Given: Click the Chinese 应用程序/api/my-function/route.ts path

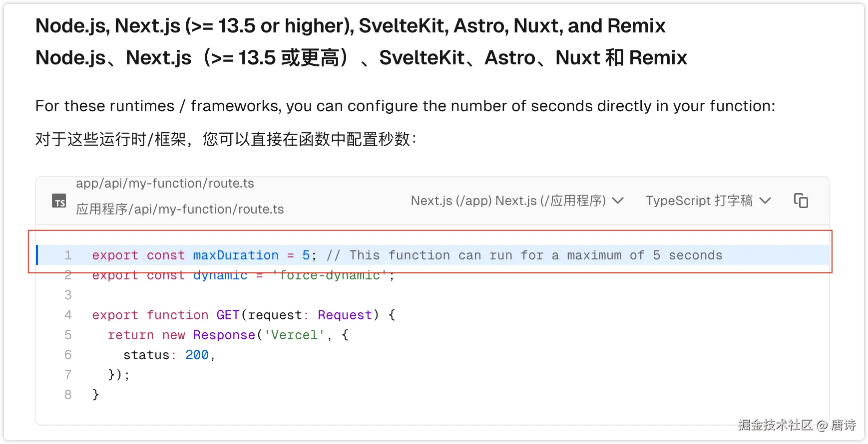Looking at the screenshot, I should [180, 209].
